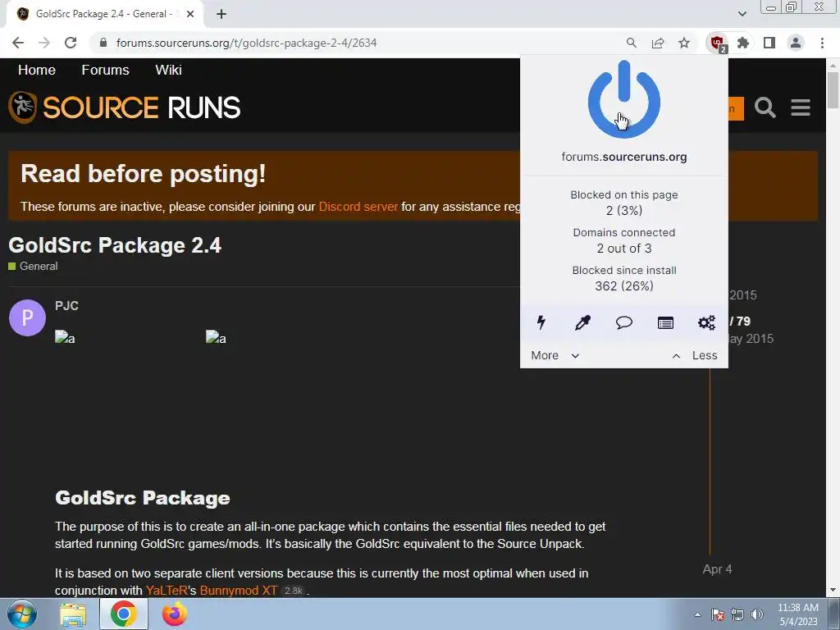Click the share page icon in address bar
840x630 pixels.
pos(658,43)
